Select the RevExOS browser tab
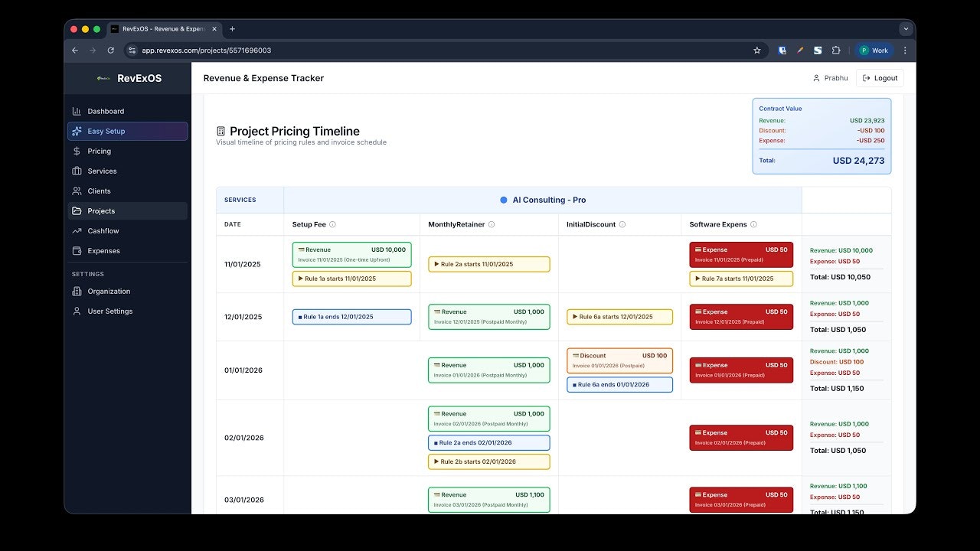Screen dimensions: 980x551 (164, 29)
